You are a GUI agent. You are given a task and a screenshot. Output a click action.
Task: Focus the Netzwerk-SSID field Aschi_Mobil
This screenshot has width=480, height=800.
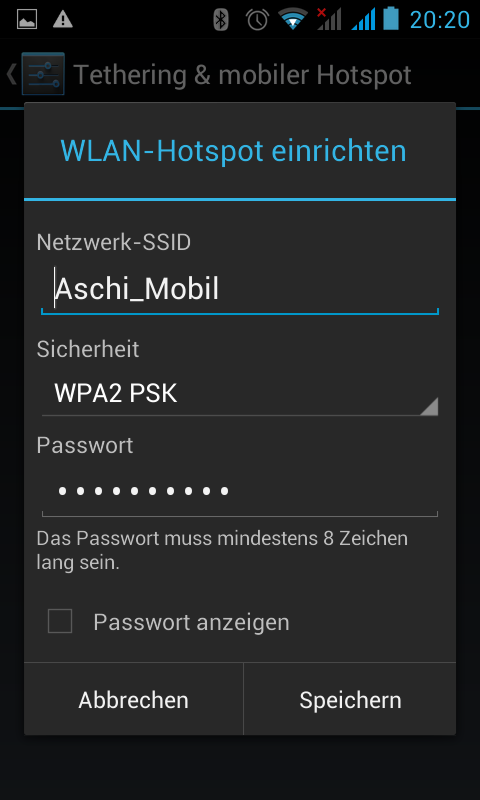pos(240,289)
